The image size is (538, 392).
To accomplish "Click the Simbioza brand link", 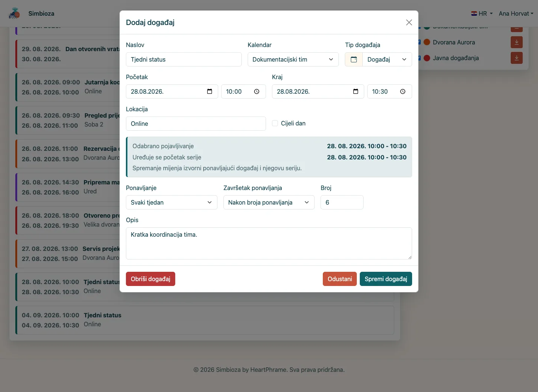I will click(41, 13).
